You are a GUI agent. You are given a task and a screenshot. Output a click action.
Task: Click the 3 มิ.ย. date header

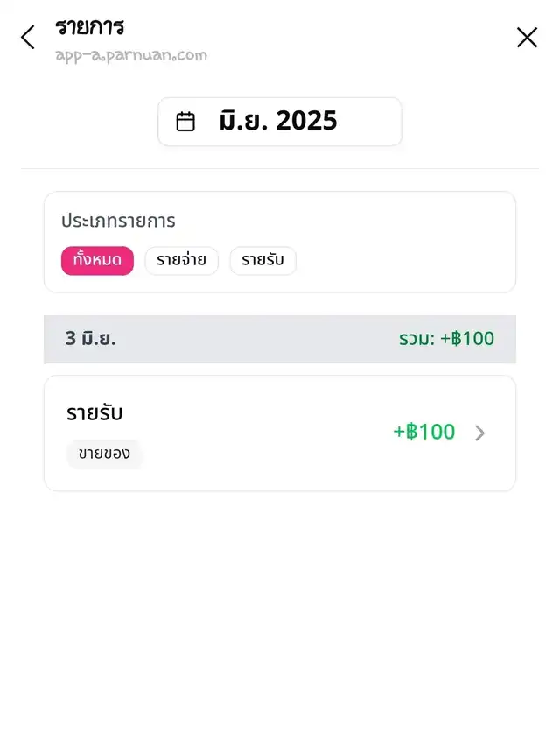click(91, 339)
